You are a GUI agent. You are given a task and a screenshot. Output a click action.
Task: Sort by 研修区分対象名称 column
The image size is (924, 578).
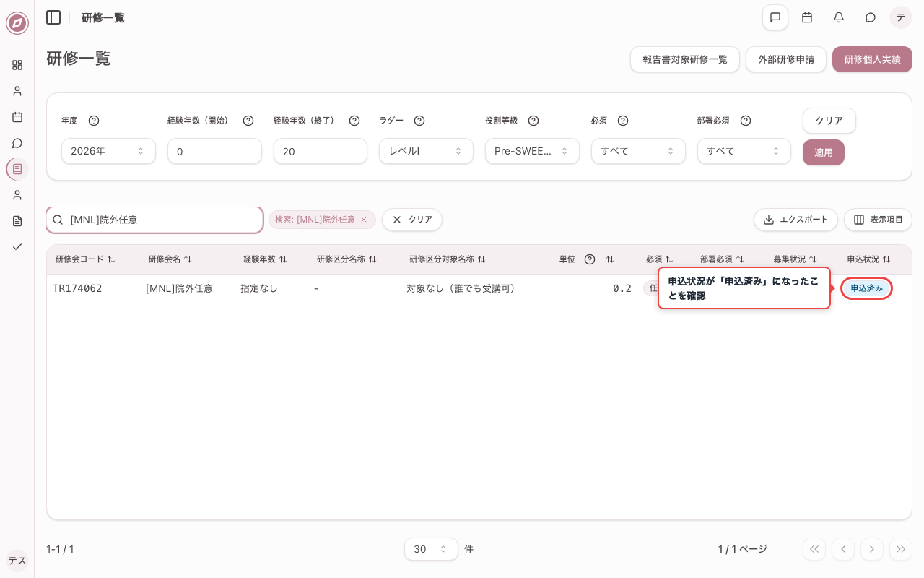click(447, 259)
